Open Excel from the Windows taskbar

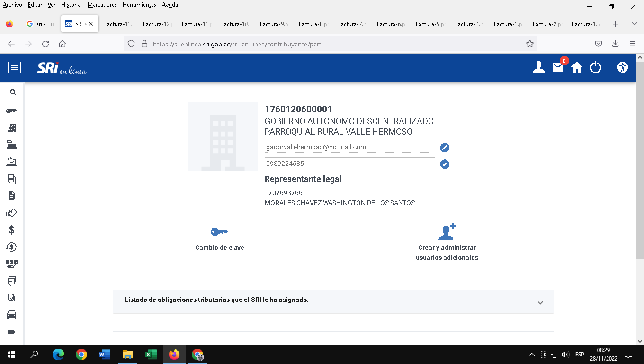[151, 355]
